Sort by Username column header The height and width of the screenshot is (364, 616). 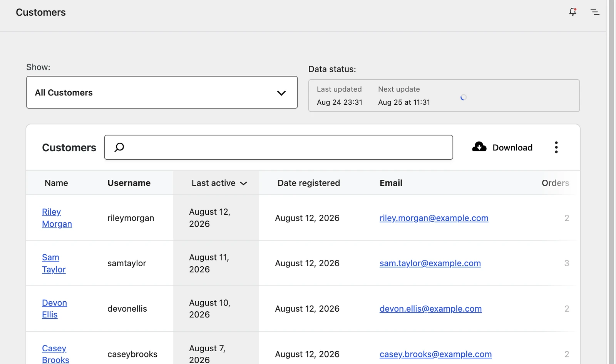[x=129, y=183]
